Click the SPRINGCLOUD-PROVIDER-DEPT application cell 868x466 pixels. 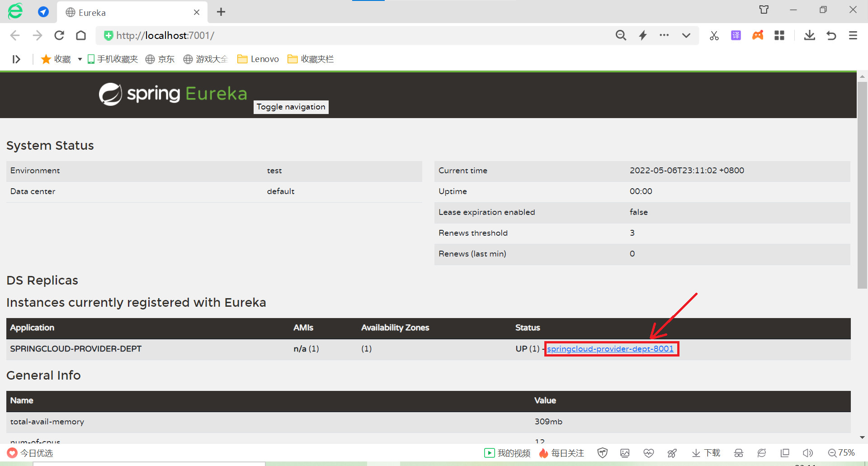tap(76, 349)
